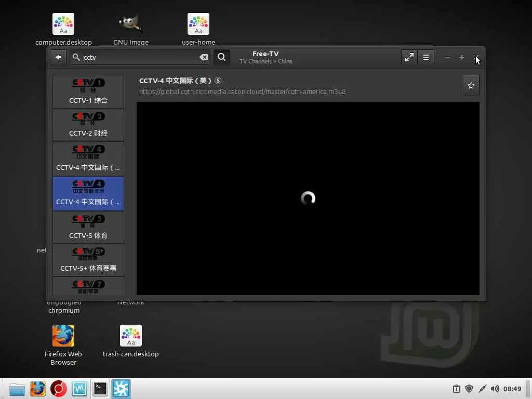Screen dimensions: 532x399
Task: Select the CCTV-7 channel tile
Action: click(x=88, y=286)
